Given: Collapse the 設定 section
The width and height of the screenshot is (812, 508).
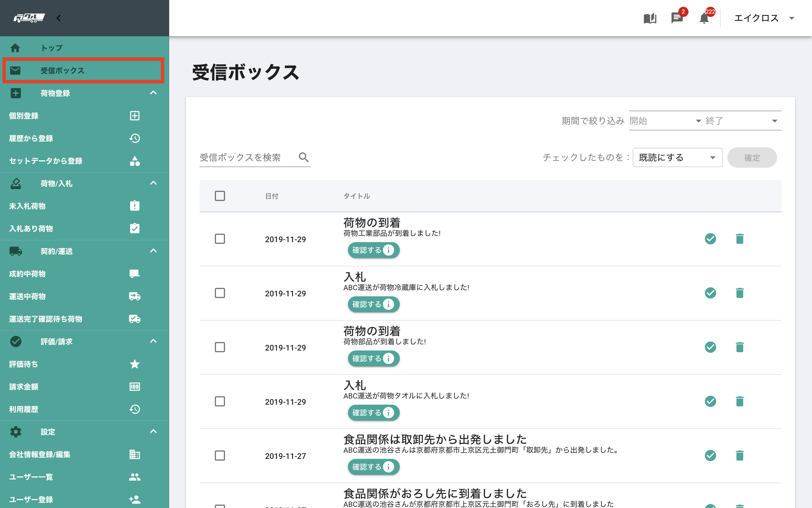Looking at the screenshot, I should pos(153,432).
